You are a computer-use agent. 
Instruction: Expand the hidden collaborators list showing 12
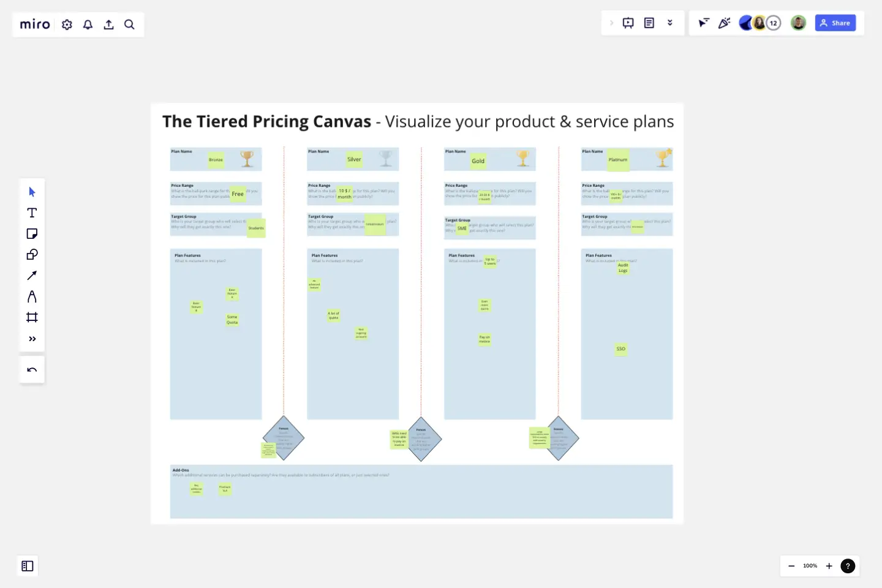point(773,23)
